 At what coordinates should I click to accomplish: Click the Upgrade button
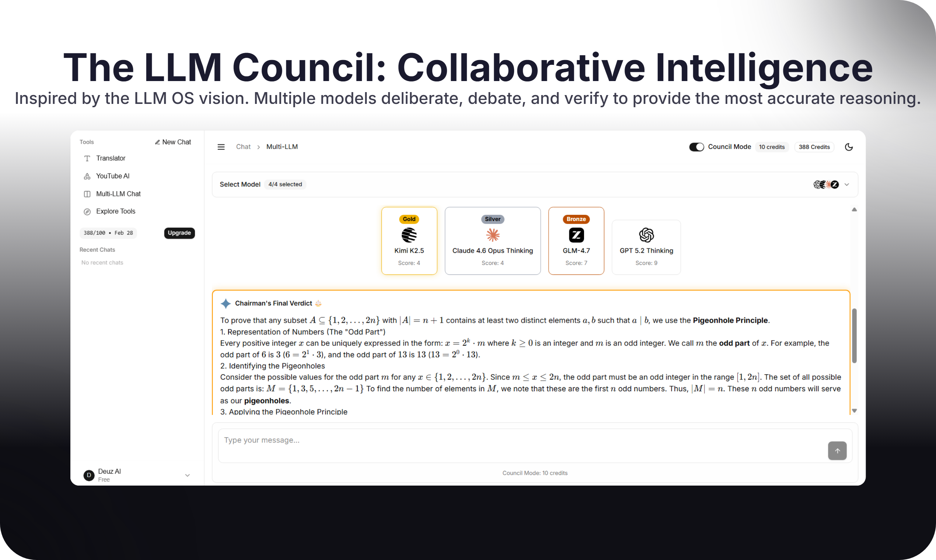(179, 233)
